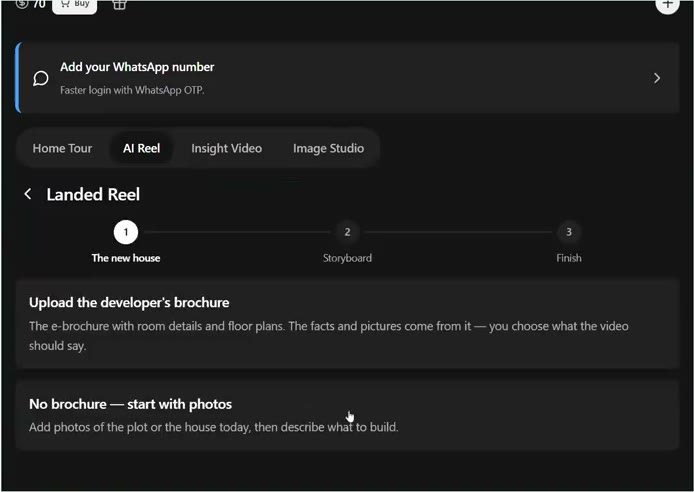Screen dimensions: 694x492
Task: Click the 'Storyboard' step label
Action: (x=347, y=258)
